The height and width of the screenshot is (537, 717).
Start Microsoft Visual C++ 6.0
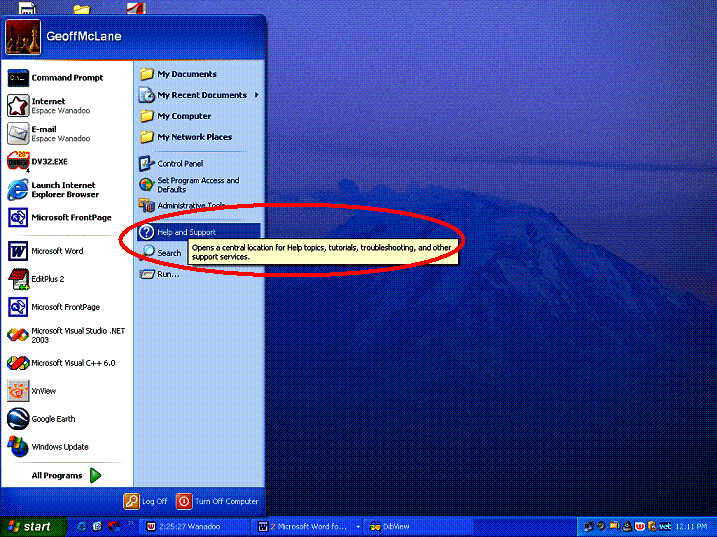[72, 363]
